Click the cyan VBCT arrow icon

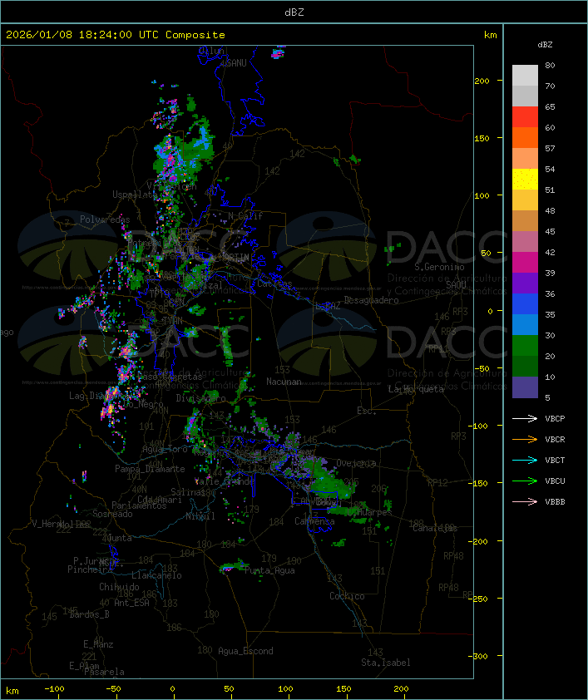click(525, 460)
